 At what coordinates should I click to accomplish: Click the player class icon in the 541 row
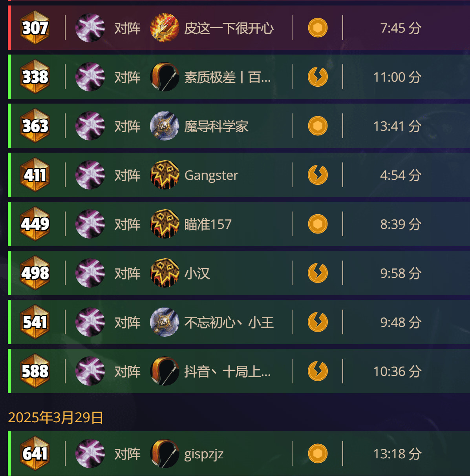(90, 322)
